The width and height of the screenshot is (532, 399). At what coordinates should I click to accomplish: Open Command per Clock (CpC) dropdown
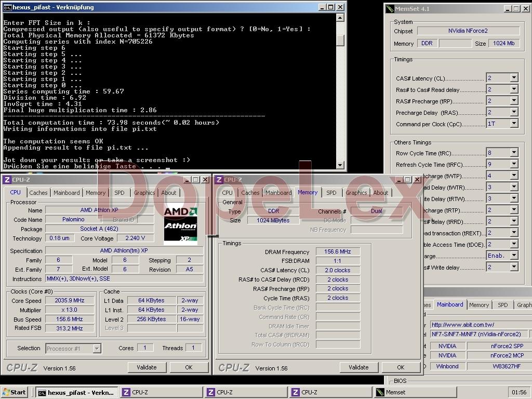[x=514, y=124]
